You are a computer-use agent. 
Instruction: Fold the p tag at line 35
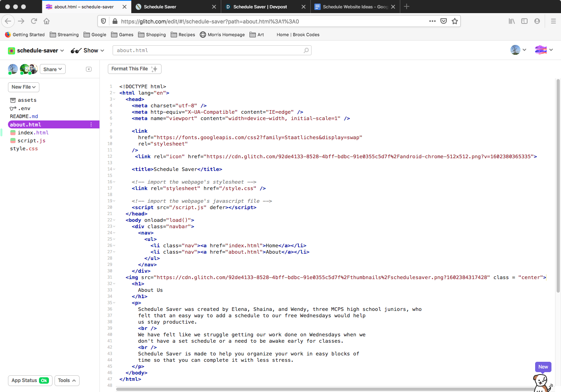[114, 303]
